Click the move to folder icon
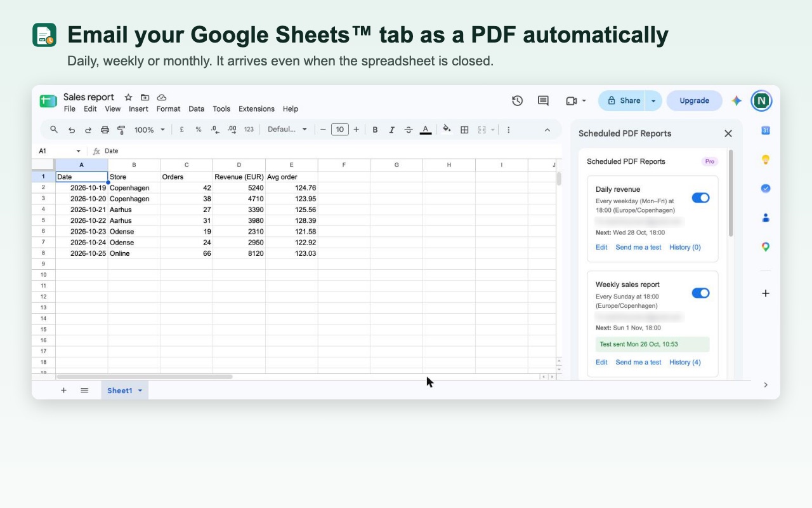The width and height of the screenshot is (812, 508). (x=145, y=97)
